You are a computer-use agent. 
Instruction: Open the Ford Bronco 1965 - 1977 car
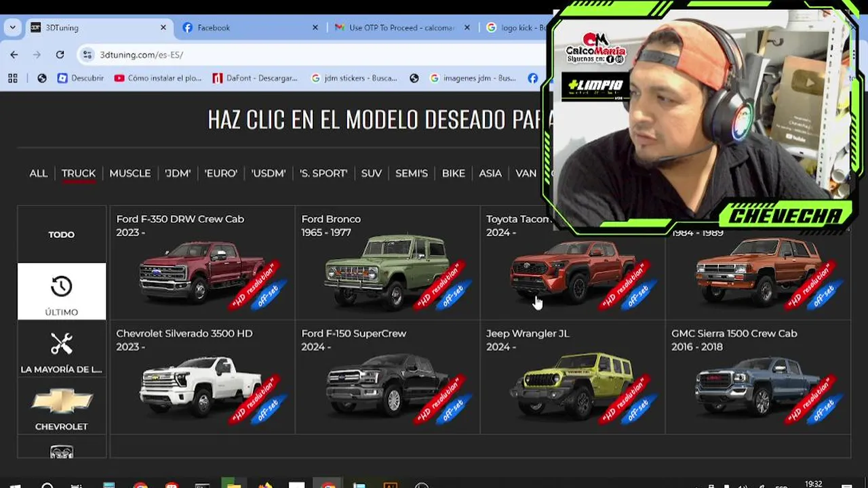coord(387,262)
